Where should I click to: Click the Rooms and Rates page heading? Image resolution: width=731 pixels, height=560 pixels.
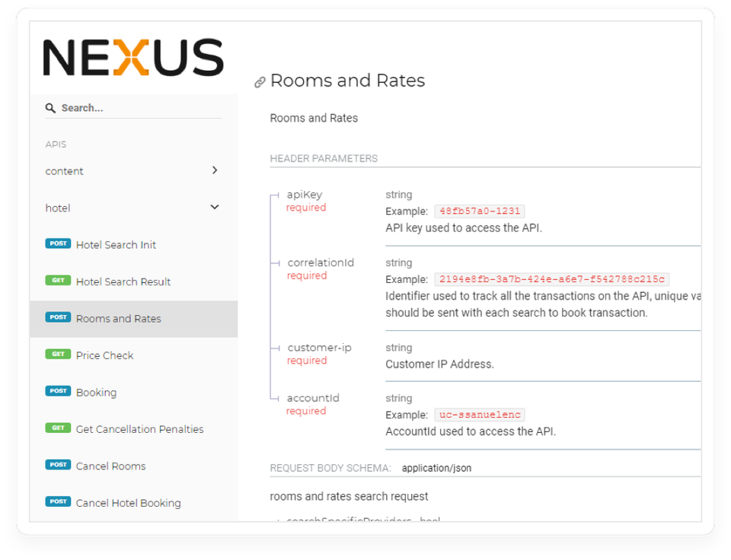click(347, 81)
